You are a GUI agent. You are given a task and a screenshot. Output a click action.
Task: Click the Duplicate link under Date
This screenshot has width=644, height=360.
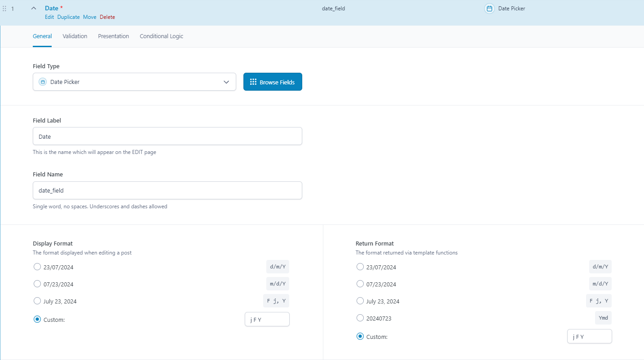pos(68,17)
